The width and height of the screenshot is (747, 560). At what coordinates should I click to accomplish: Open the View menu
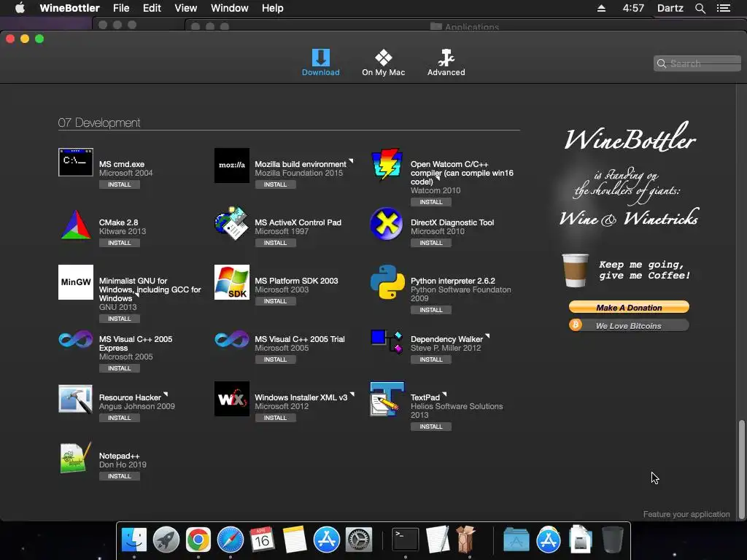point(186,8)
